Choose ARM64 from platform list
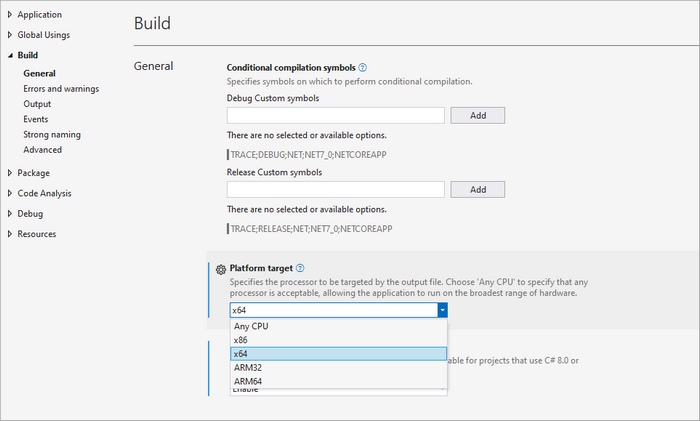 338,381
